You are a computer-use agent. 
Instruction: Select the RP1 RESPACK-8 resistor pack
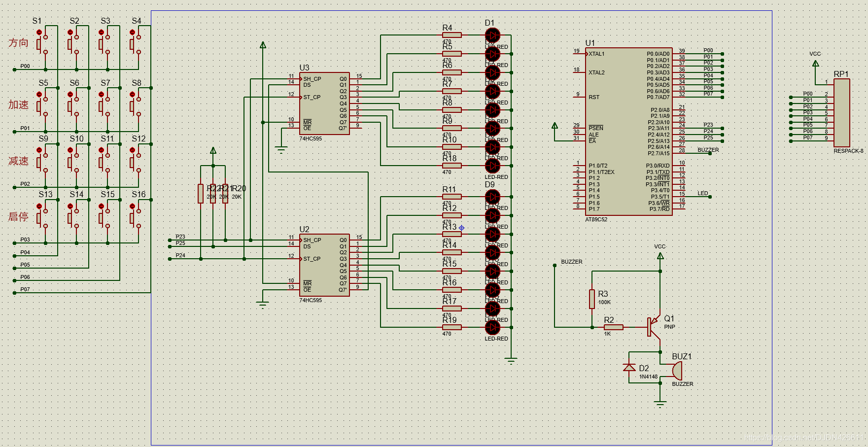[x=841, y=112]
